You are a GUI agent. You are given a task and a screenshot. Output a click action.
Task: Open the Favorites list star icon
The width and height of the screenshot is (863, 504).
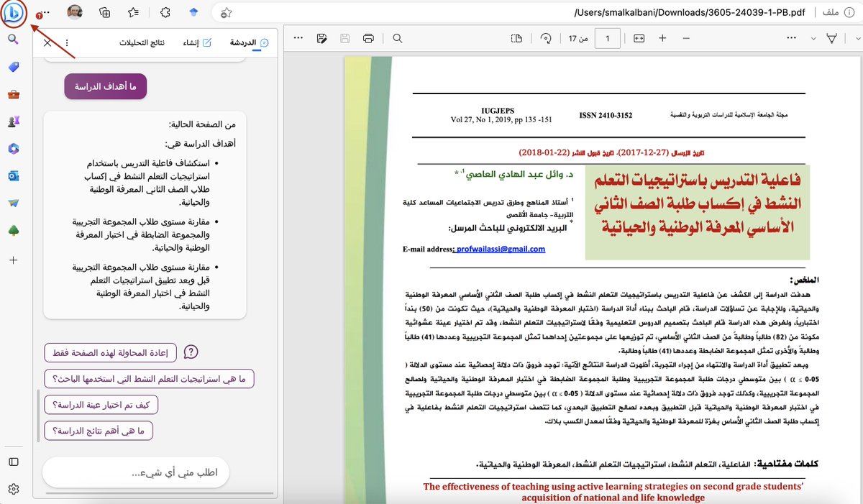click(134, 12)
